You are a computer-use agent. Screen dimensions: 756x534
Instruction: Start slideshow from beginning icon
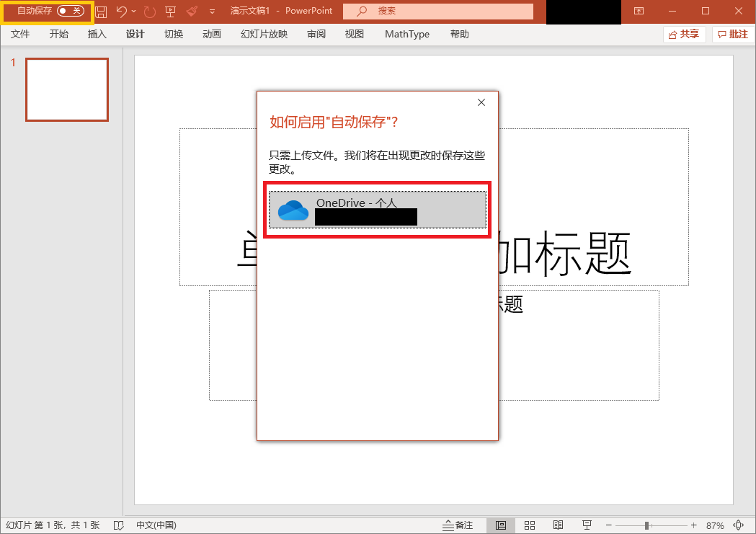[170, 12]
